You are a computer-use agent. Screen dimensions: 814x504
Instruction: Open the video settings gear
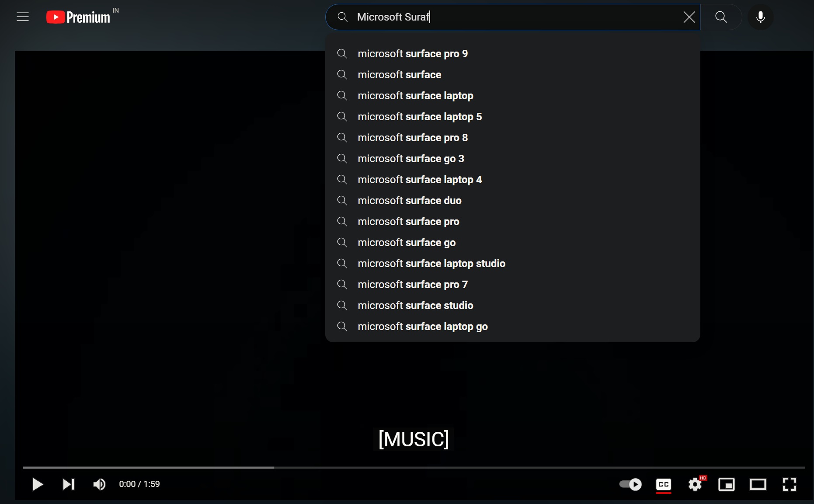(696, 484)
